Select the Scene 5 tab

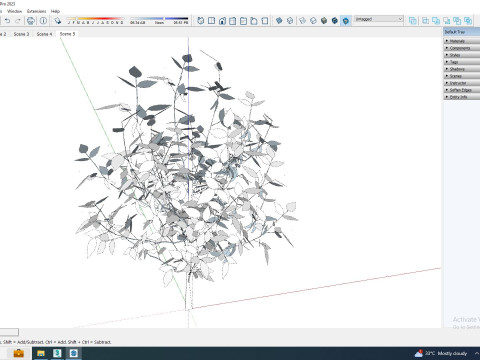pyautogui.click(x=67, y=34)
